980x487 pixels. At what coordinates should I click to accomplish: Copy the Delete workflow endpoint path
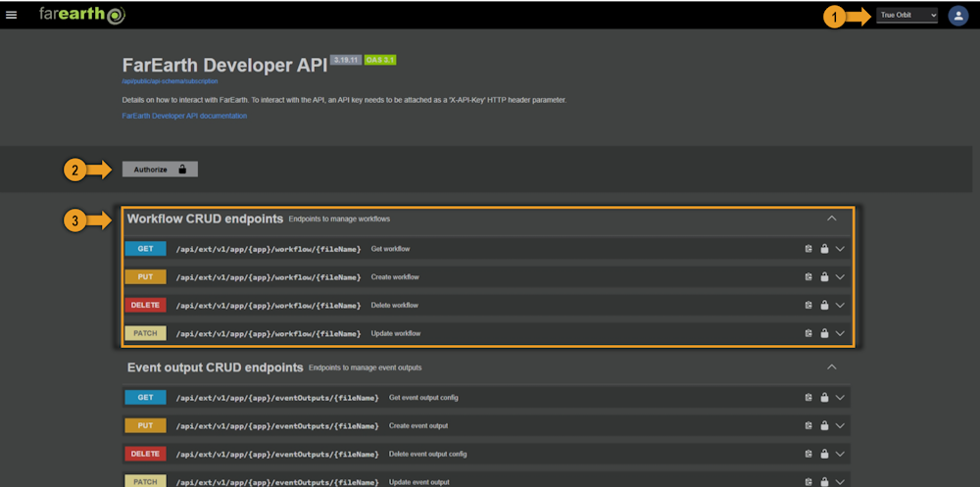pos(808,305)
